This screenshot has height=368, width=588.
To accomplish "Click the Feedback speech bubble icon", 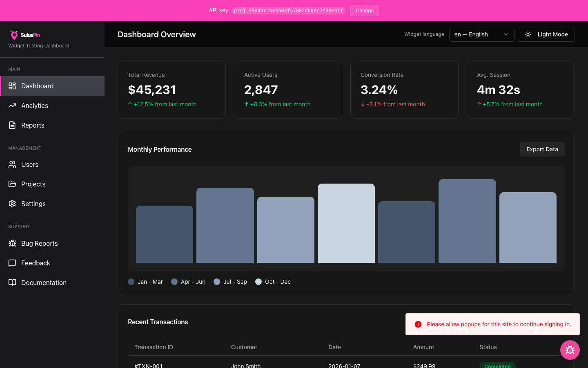I will click(12, 263).
